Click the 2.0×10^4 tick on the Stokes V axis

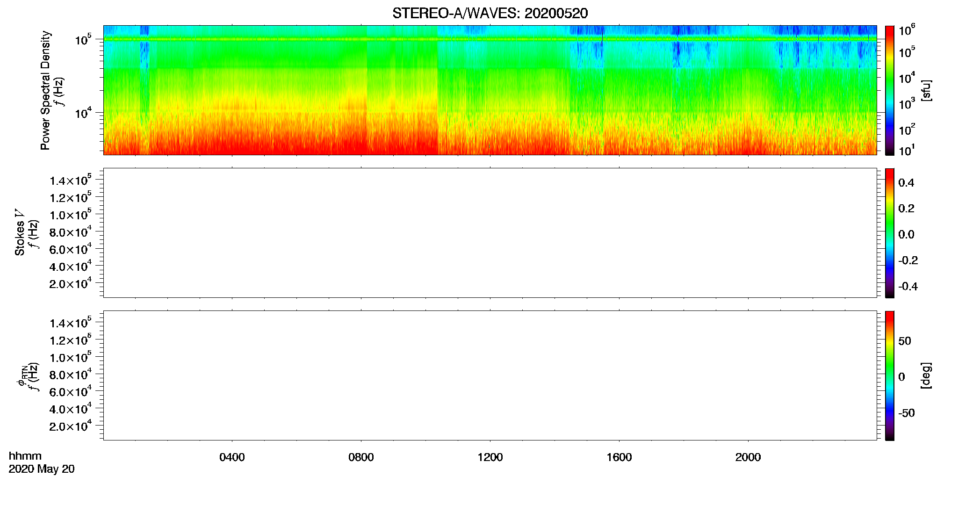[71, 283]
